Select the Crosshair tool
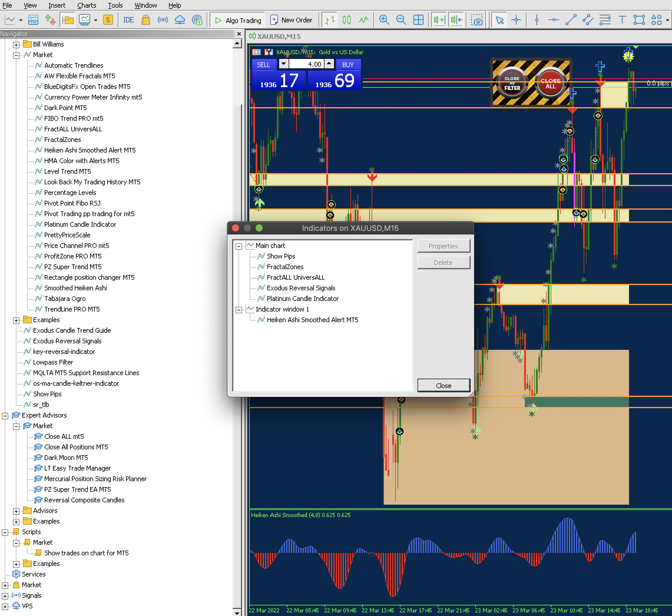 coord(516,20)
